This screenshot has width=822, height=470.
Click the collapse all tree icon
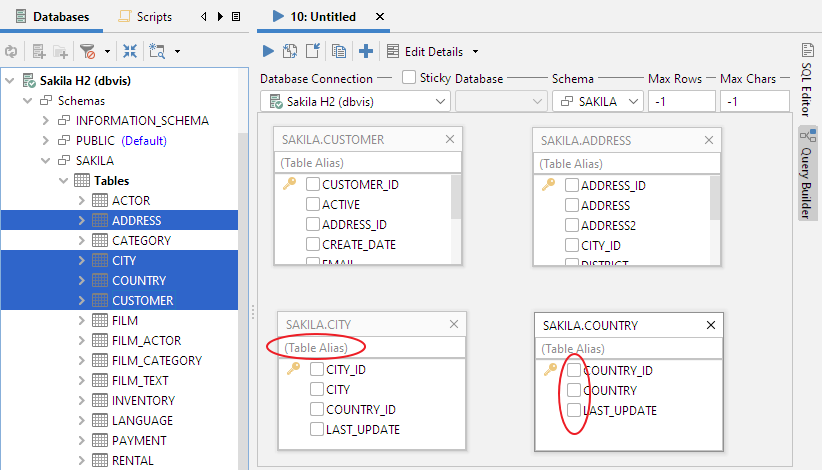tap(130, 51)
